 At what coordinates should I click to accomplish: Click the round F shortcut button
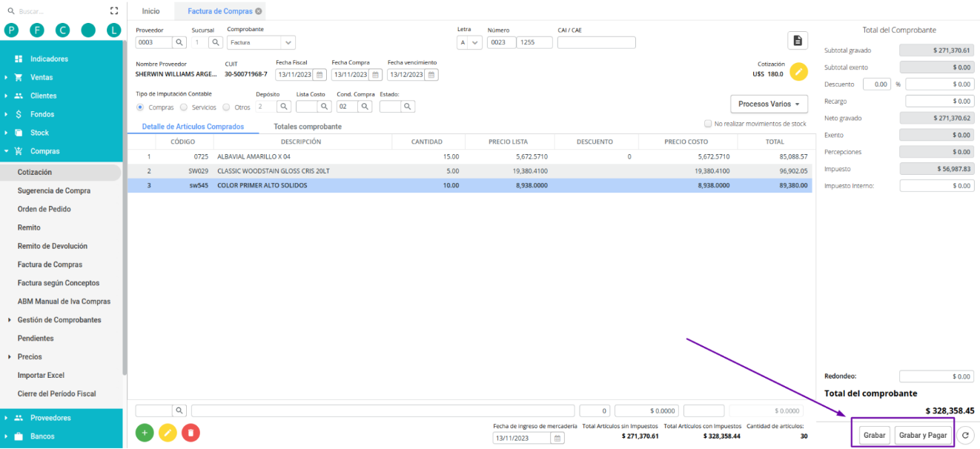coord(37,30)
